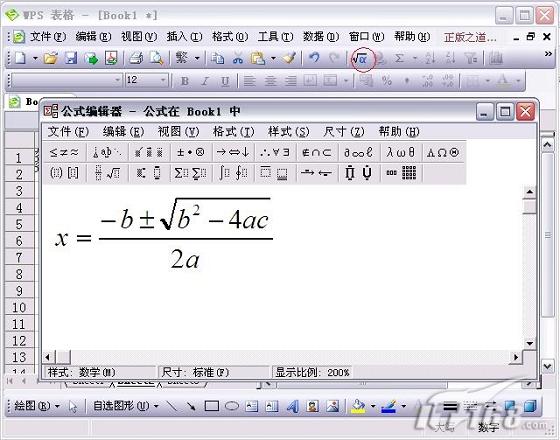Open the formula editor square-root icon
Image resolution: width=560 pixels, height=440 pixels.
pos(362,58)
